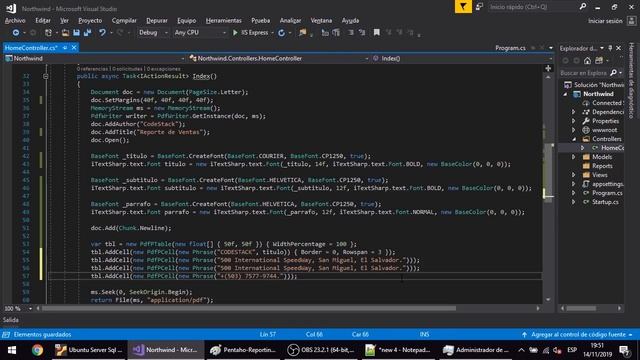Click the decrease indent toolbar icon
This screenshot has height=360, width=640.
(351, 33)
